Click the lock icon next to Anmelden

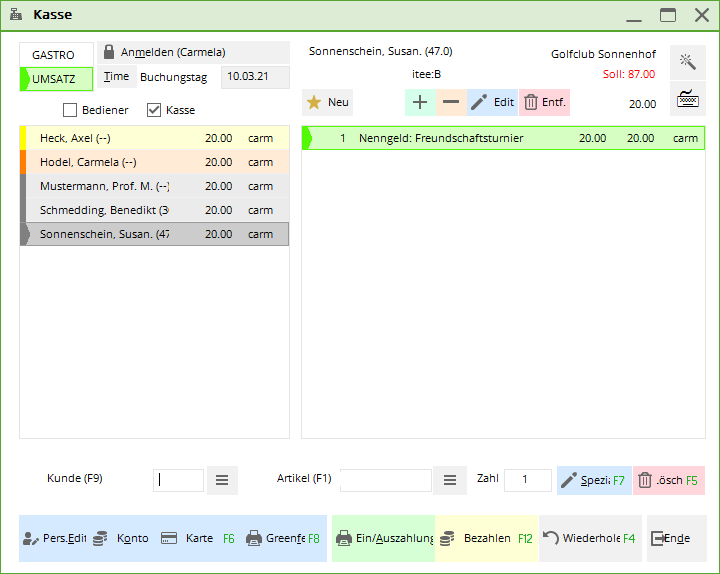click(x=109, y=52)
